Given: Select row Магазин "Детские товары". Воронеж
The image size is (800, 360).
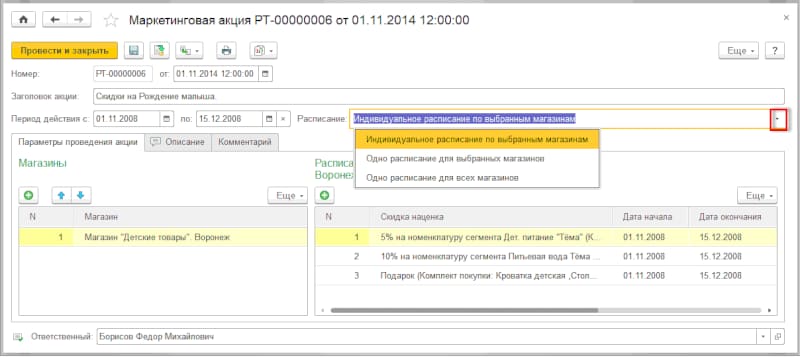Looking at the screenshot, I should pos(163,237).
